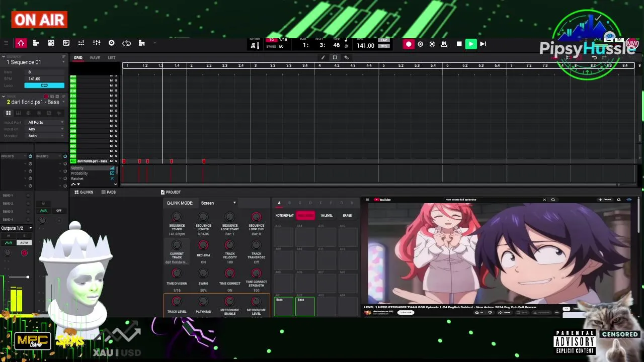Open the Input Ch Any dropdown

pos(45,129)
